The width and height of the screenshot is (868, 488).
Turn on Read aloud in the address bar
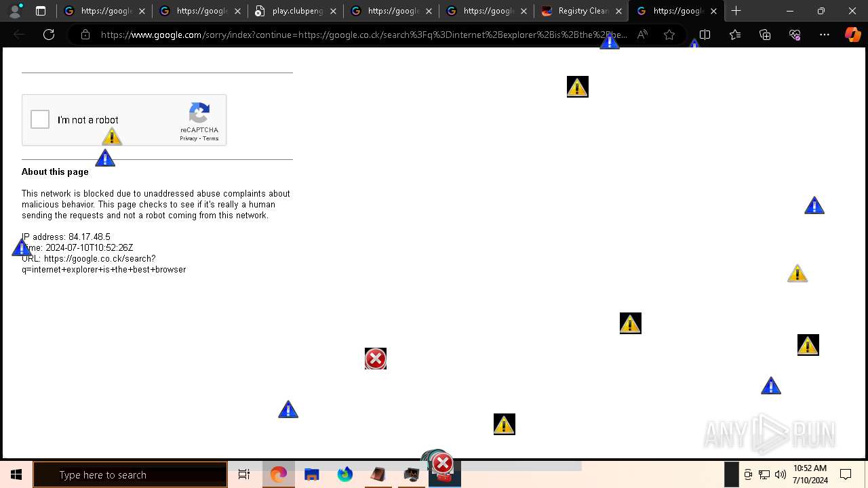pyautogui.click(x=642, y=35)
